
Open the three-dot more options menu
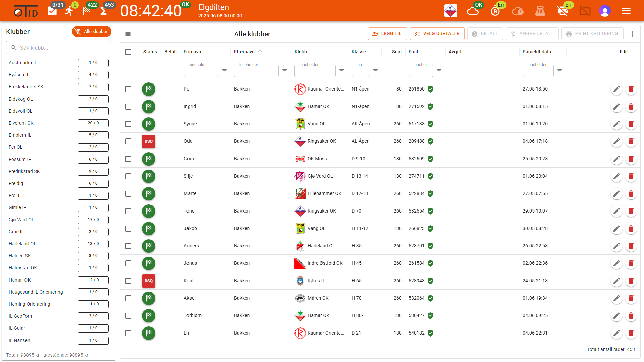(x=633, y=34)
